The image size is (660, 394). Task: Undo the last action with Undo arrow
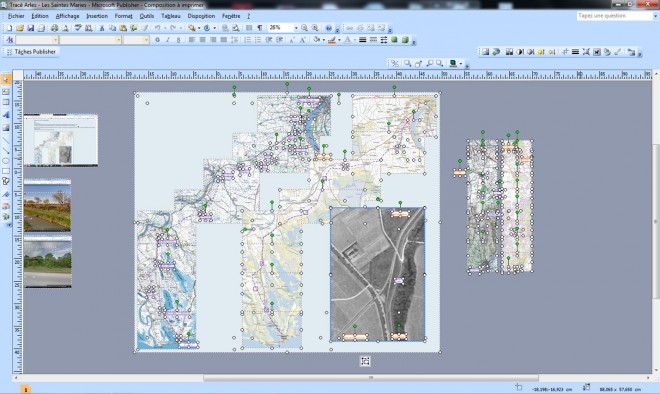(x=157, y=28)
